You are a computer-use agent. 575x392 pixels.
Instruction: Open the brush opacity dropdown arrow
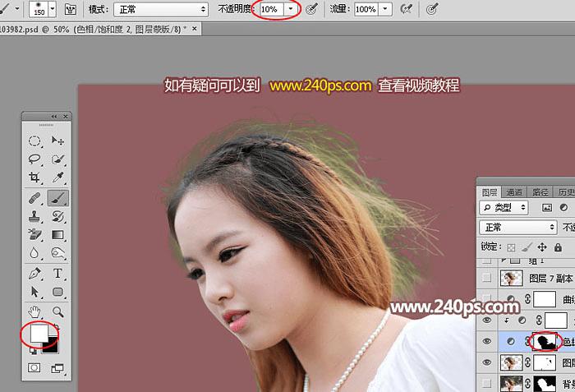click(x=291, y=9)
